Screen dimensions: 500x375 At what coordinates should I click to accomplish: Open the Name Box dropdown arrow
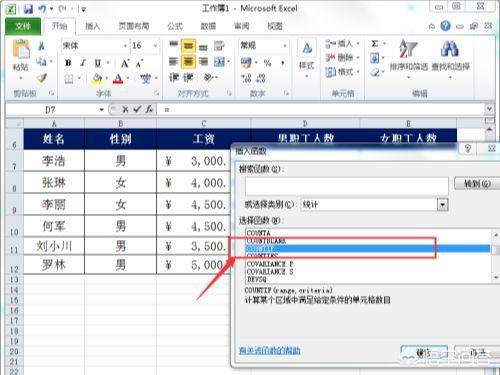[101, 109]
